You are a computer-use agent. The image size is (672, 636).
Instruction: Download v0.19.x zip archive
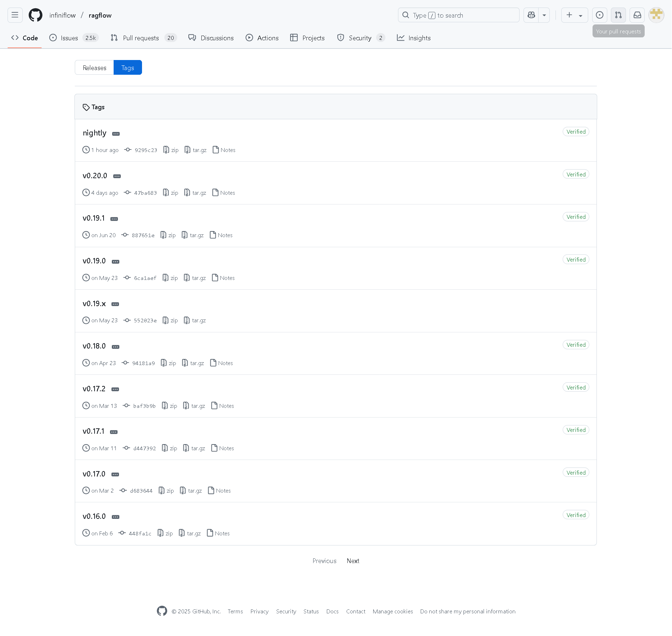170,320
